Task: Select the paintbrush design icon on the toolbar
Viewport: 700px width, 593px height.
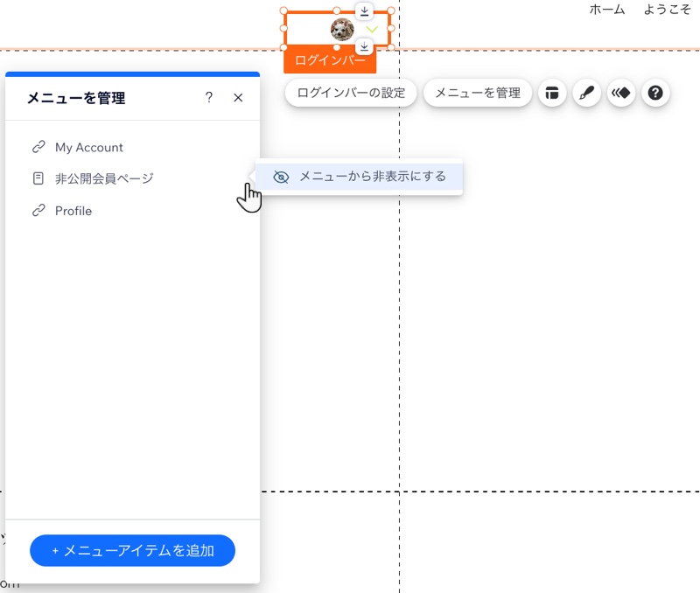Action: pos(587,93)
